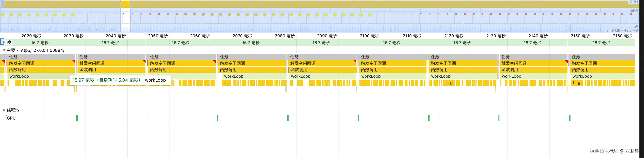
Task: Click red warning triangle on rightmost flagged 触发空闲回调 bar
Action: click(566, 61)
